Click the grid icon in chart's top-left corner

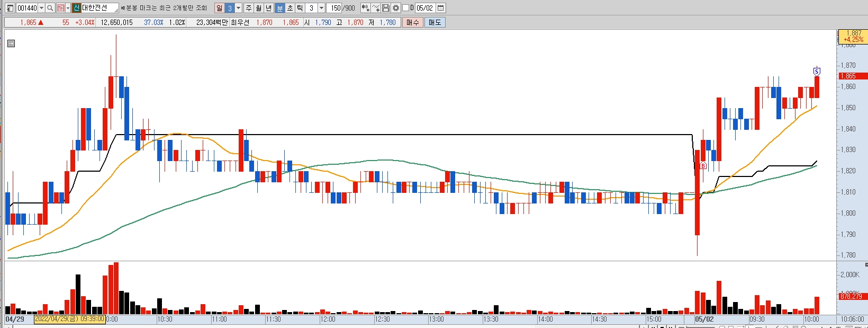(11, 43)
